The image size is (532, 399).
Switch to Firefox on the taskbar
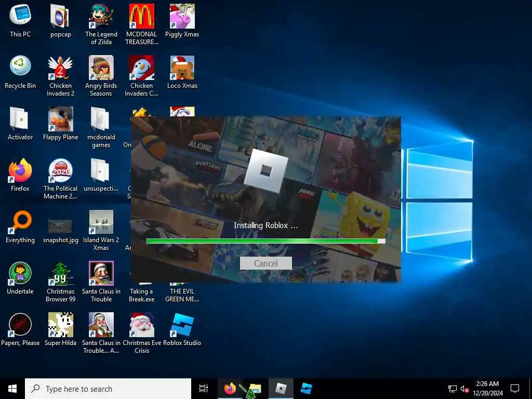(x=230, y=389)
